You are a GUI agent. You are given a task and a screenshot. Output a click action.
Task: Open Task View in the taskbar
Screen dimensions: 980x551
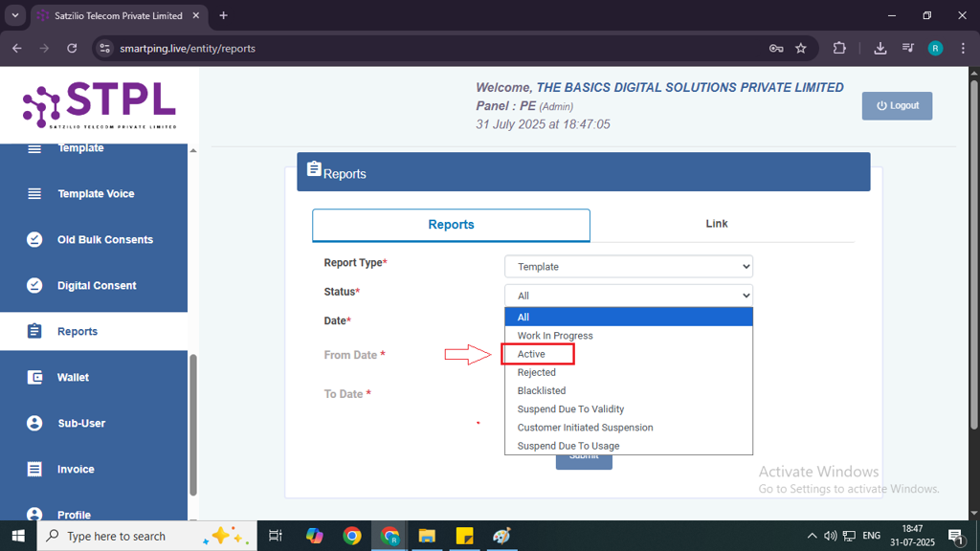275,536
